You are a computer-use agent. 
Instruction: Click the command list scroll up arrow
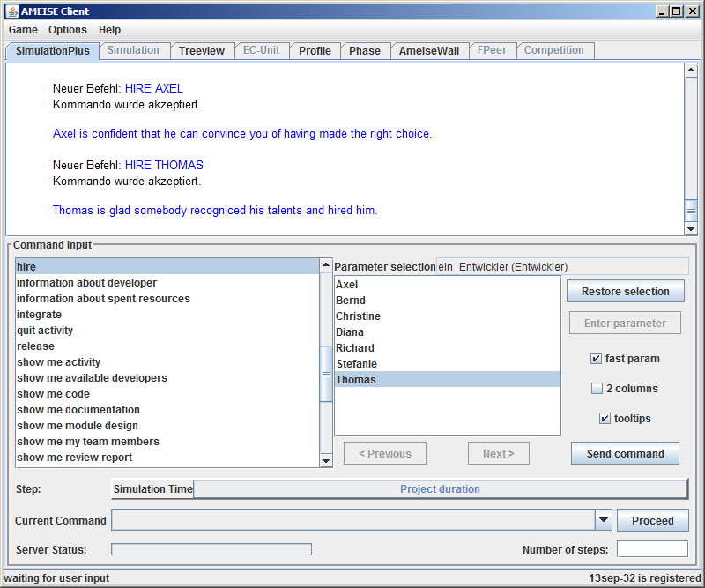point(326,265)
